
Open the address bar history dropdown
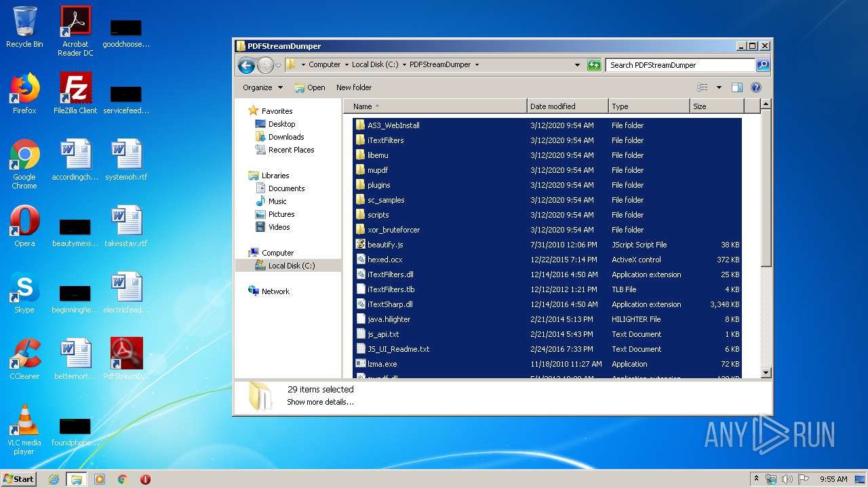pyautogui.click(x=577, y=65)
